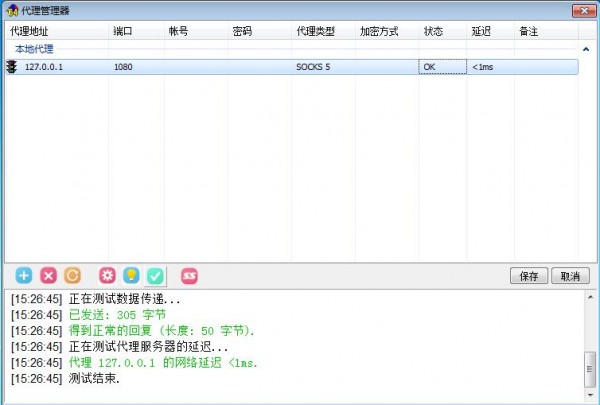
Task: Click the 帐号 column header
Action: tap(196, 31)
